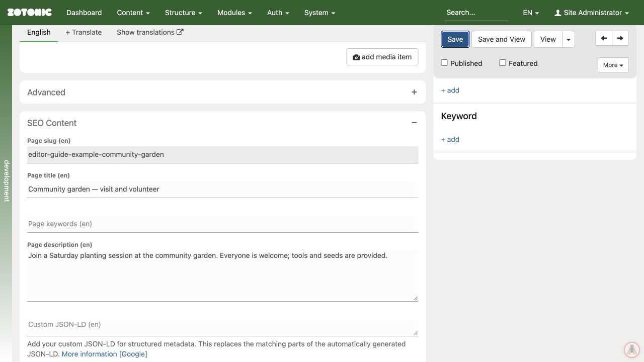Click the Page title field
The image size is (644, 362).
point(222,189)
